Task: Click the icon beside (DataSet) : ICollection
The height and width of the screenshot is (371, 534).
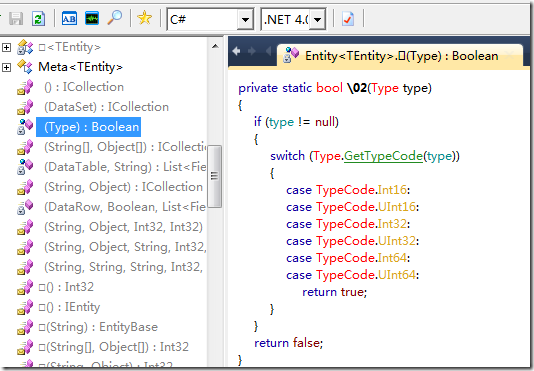Action: [25, 107]
